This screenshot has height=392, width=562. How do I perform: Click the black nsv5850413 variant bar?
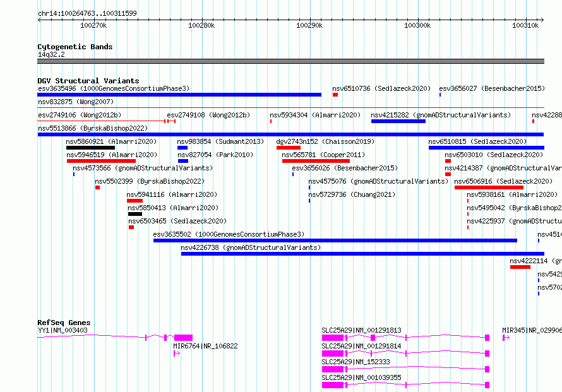tap(135, 214)
